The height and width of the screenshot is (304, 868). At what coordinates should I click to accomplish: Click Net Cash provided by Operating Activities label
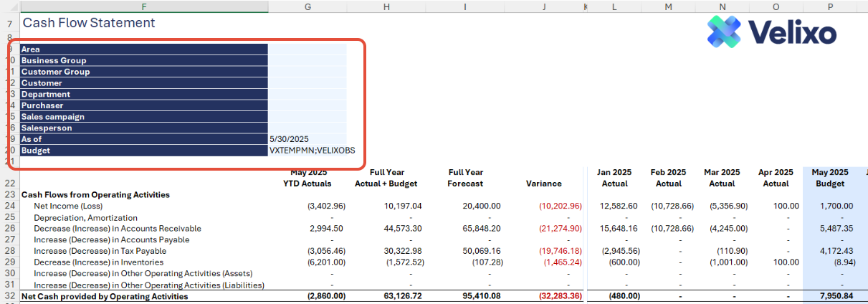click(105, 296)
